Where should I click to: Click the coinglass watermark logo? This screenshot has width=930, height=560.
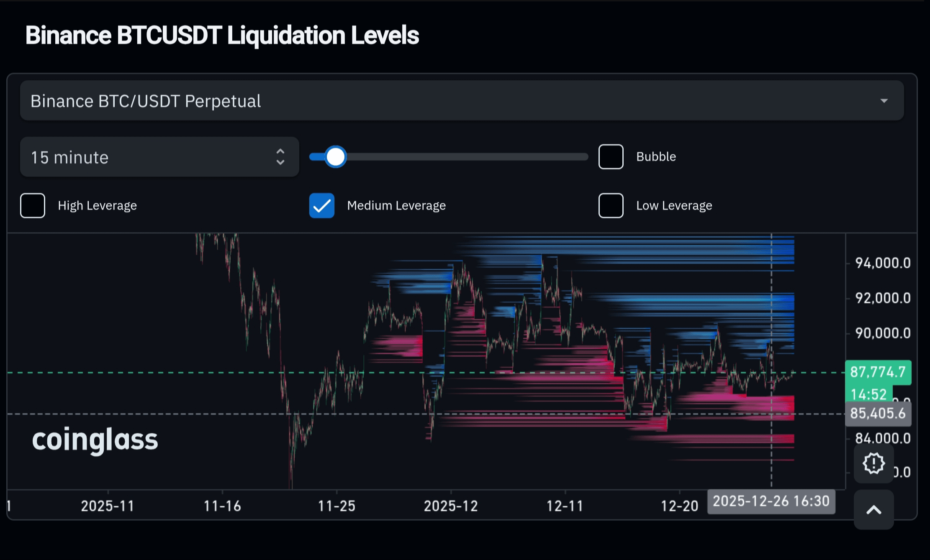pyautogui.click(x=95, y=440)
